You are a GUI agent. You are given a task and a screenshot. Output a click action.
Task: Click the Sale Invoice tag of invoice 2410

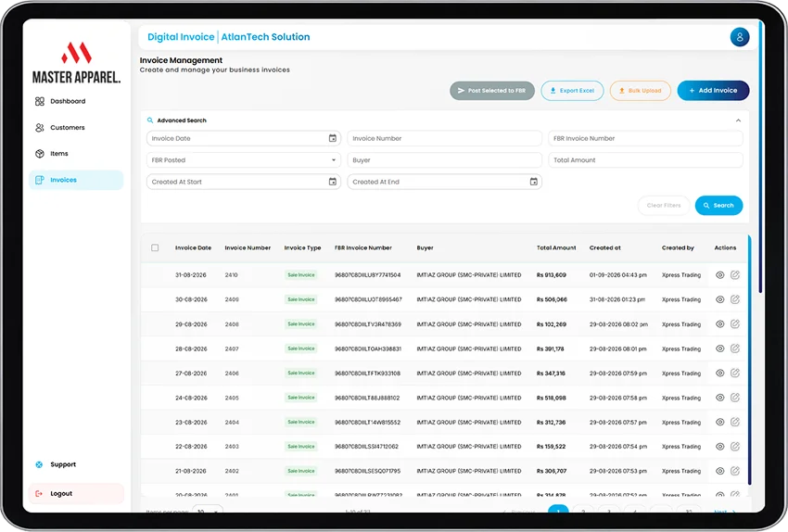[x=301, y=275]
